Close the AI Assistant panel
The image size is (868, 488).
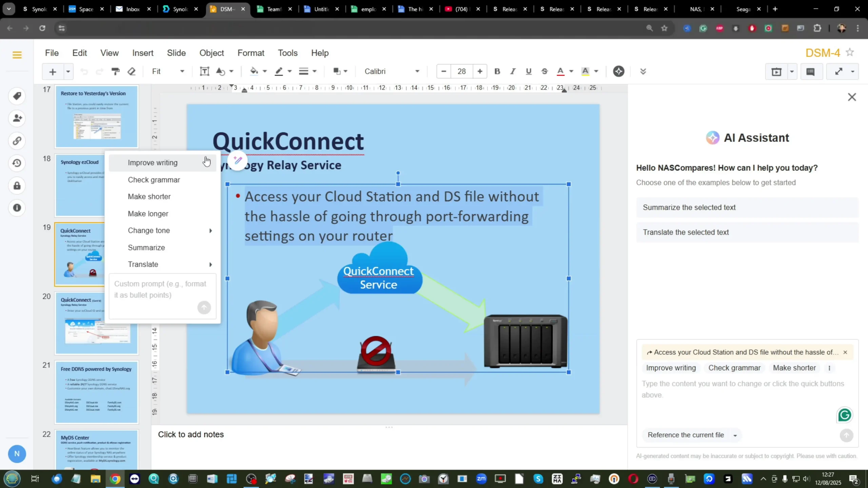click(852, 97)
